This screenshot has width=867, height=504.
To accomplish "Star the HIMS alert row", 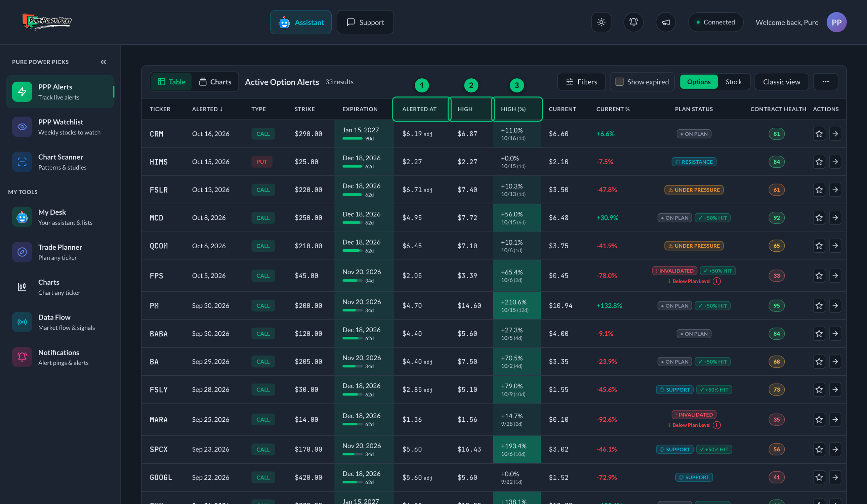I will pos(819,162).
